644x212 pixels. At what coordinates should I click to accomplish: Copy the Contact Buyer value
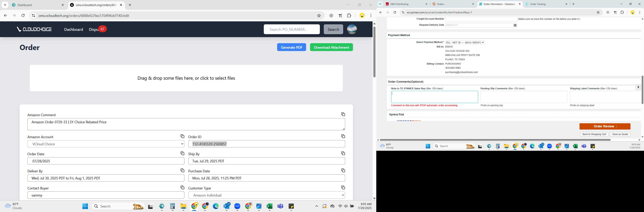click(x=182, y=187)
